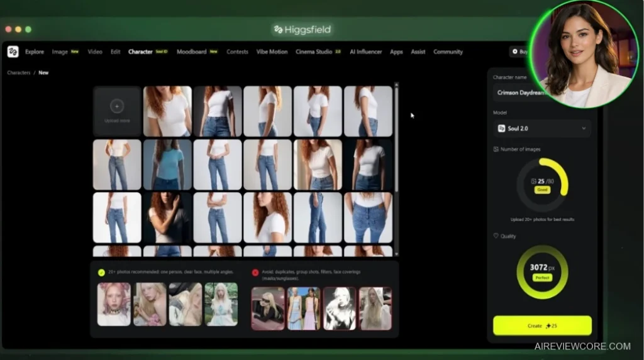Go to the Video section

click(95, 52)
